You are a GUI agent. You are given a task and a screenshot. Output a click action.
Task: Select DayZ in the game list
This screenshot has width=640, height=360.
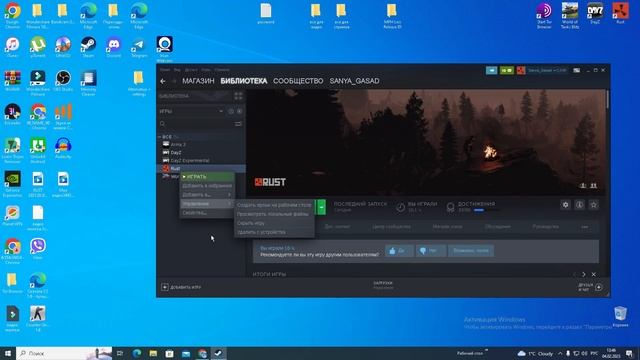click(x=176, y=152)
